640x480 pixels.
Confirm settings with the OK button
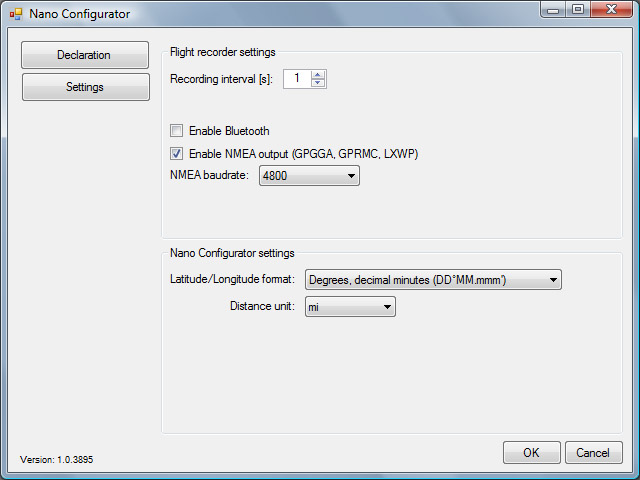531,452
